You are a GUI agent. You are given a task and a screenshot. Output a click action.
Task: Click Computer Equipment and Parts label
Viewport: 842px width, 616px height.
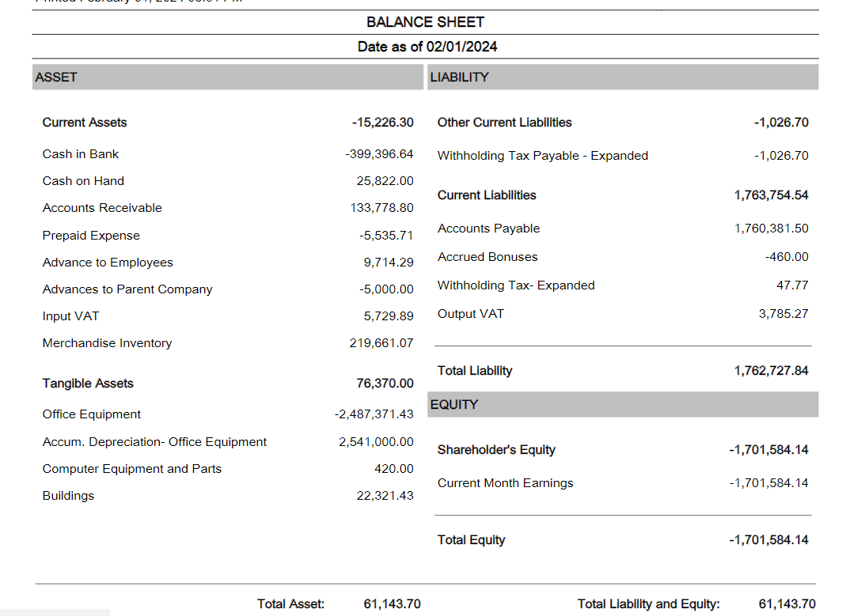[131, 468]
